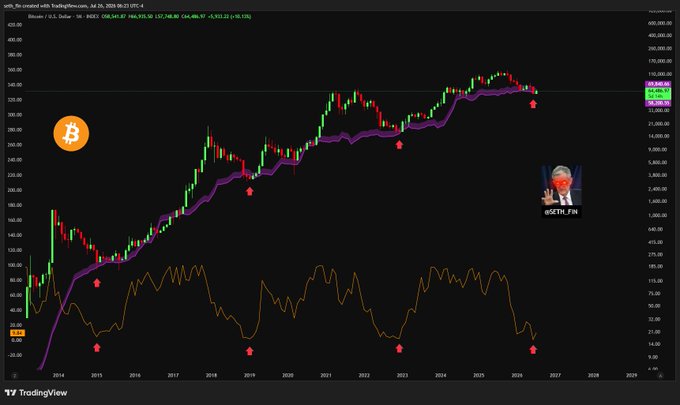Click the 260.00 indicator scale label
The image size is (680, 405).
coord(15,145)
